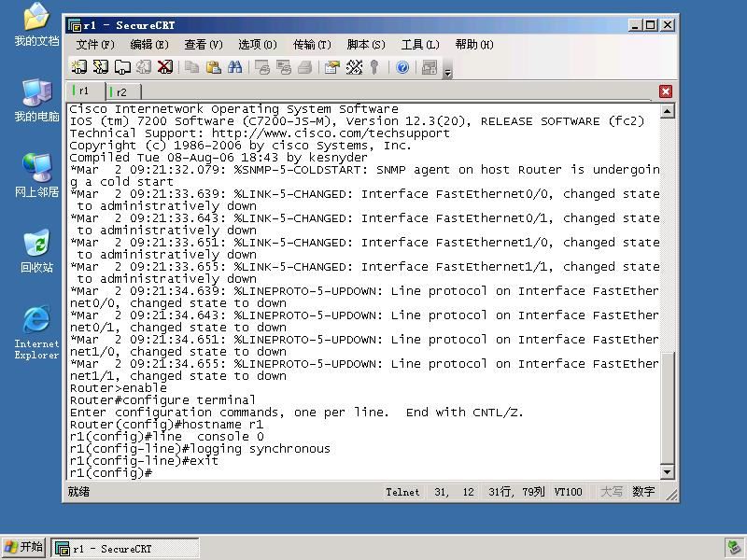The image size is (747, 560).
Task: Click the system tray network icon
Action: tap(733, 548)
